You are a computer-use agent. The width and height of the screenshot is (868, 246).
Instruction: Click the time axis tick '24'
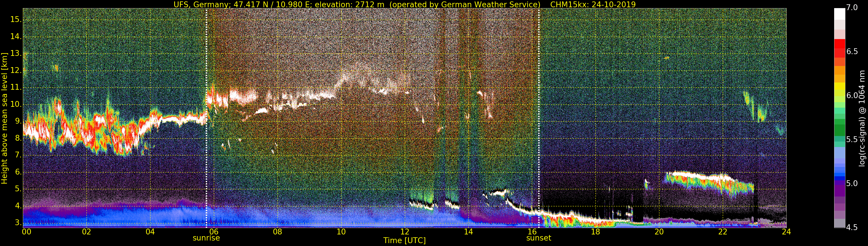pyautogui.click(x=786, y=232)
